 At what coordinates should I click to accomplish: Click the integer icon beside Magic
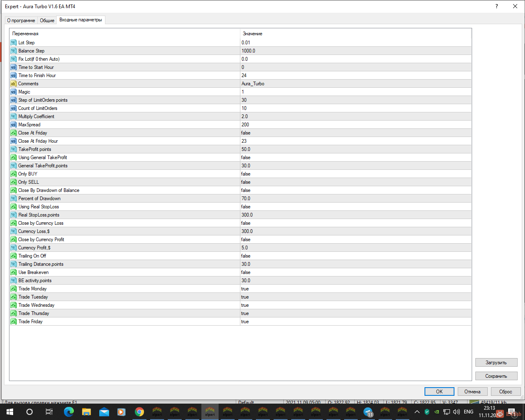pos(14,92)
